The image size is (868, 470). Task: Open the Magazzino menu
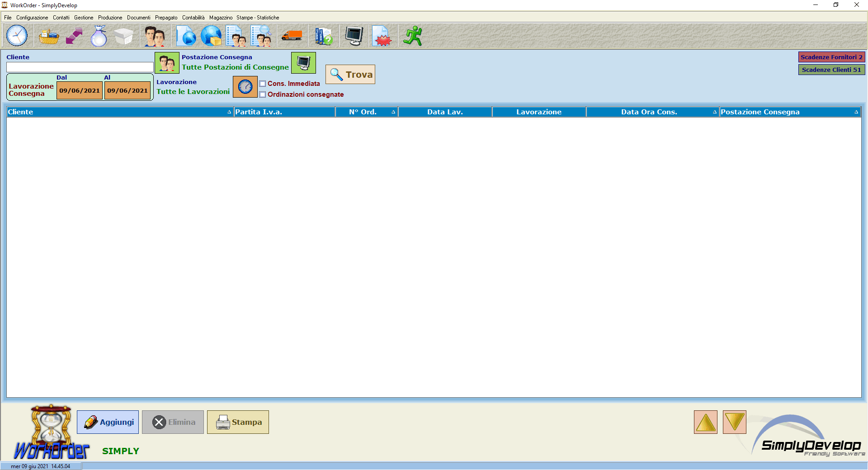pos(221,18)
